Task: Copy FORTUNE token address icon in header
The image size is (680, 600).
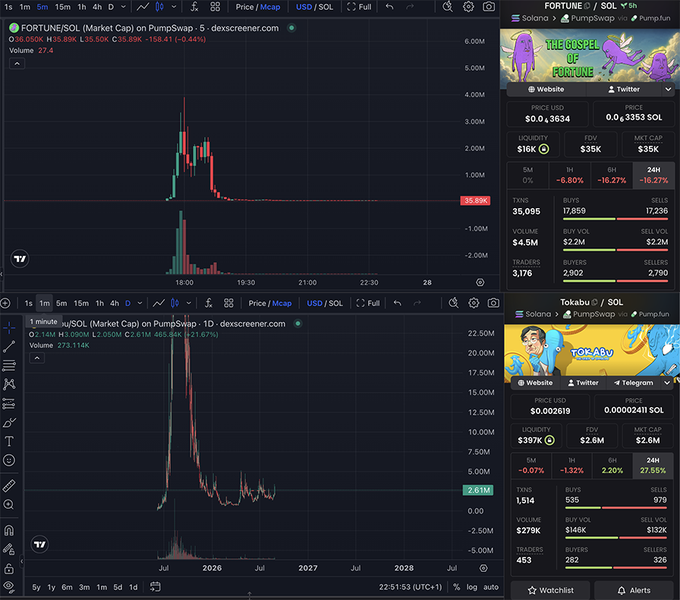Action: [588, 6]
